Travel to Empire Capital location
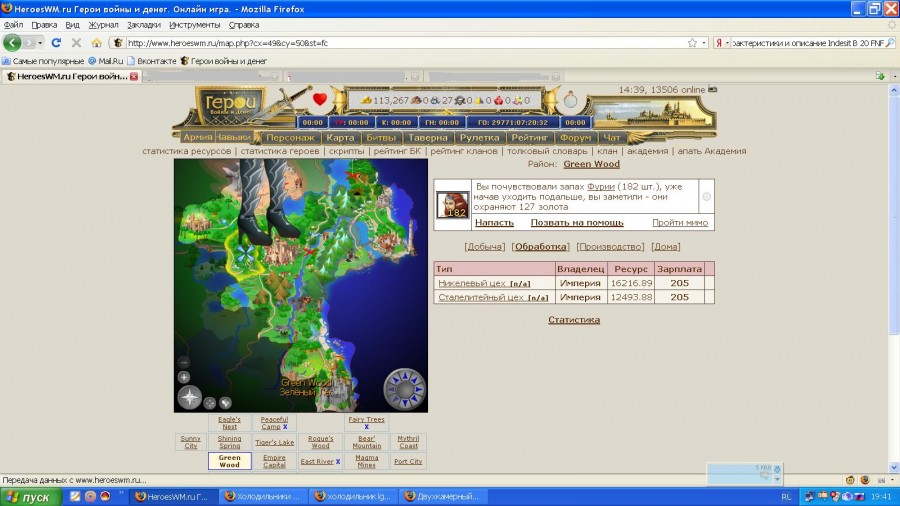 [274, 461]
